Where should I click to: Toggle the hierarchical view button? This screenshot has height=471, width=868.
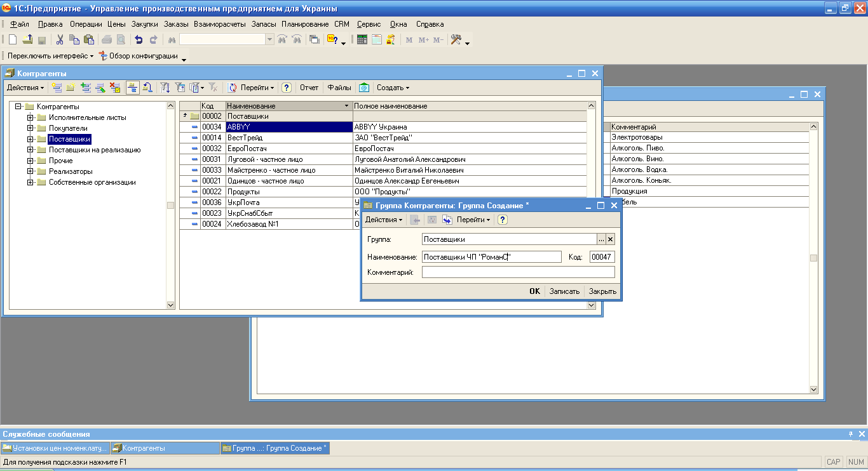133,88
